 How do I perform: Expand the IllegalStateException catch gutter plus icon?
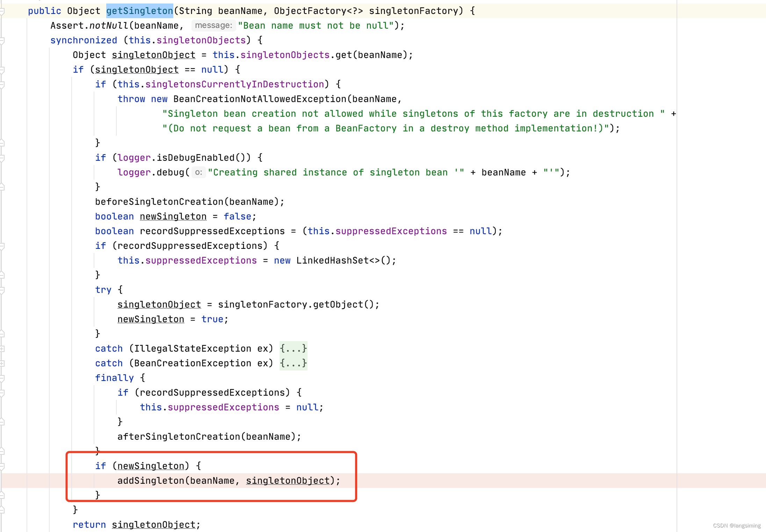point(2,349)
